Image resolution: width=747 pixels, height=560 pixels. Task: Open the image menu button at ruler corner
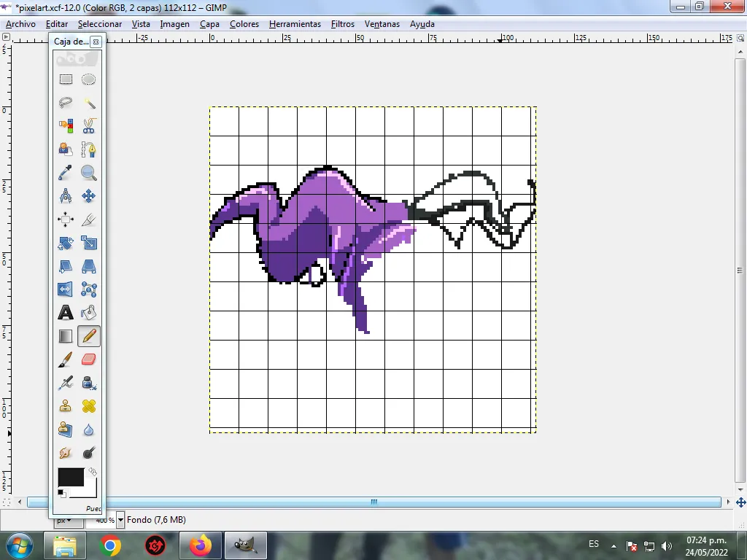point(6,37)
